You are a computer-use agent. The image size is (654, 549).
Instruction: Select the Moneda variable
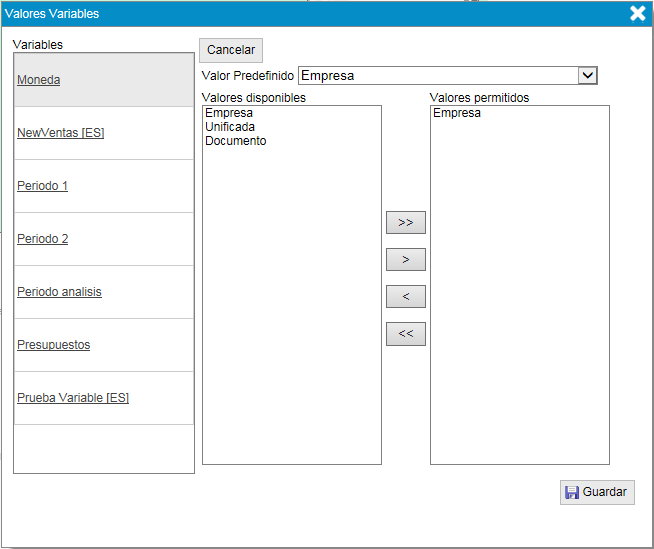pos(39,80)
